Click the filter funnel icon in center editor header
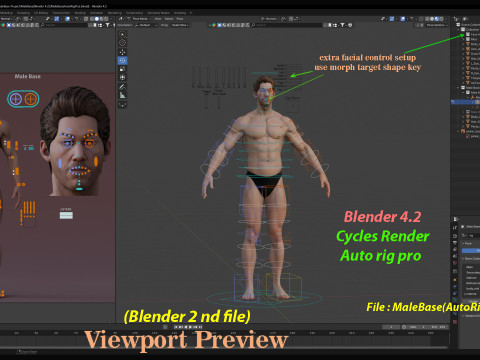Image resolution: width=480 pixels, height=360 pixels. (342, 25)
